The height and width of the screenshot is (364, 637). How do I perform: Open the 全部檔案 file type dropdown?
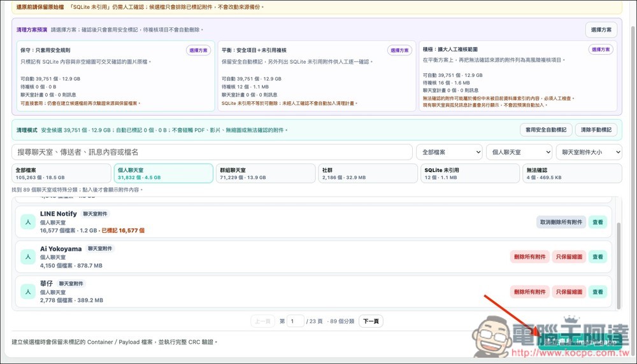449,152
